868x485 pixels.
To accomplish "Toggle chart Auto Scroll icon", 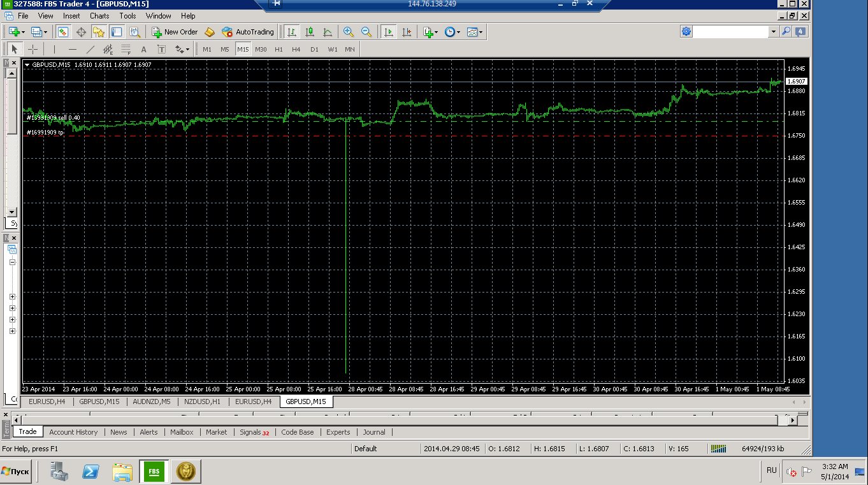I will point(388,31).
